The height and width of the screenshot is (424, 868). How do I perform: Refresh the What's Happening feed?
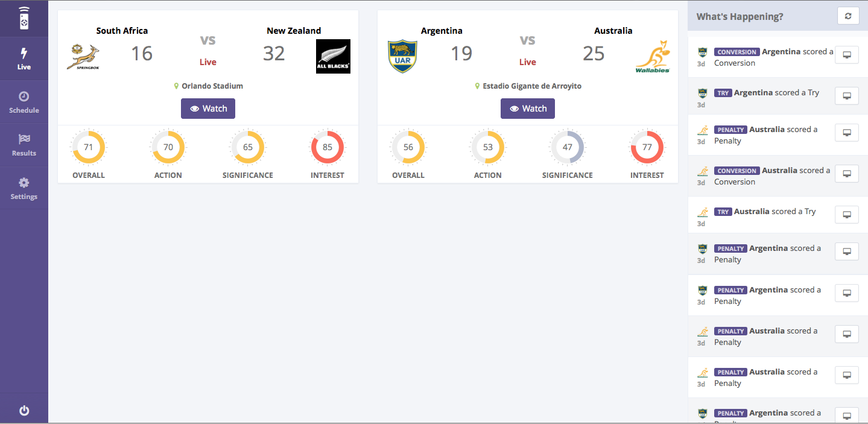847,16
